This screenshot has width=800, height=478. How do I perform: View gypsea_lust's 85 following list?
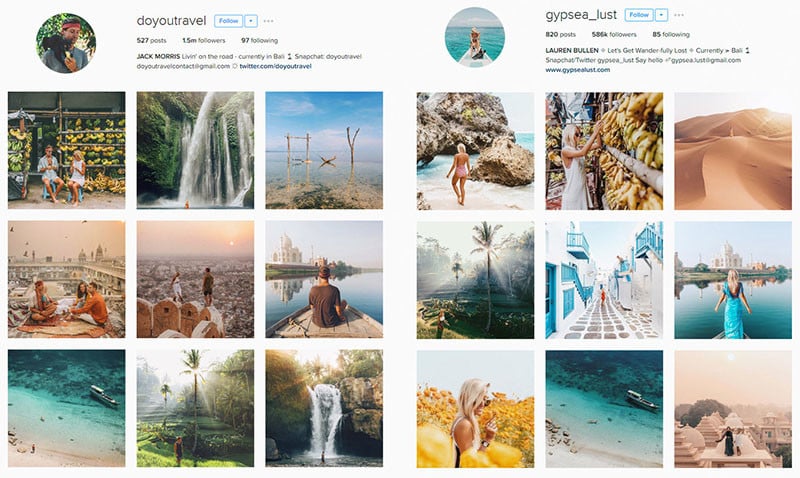click(x=671, y=35)
